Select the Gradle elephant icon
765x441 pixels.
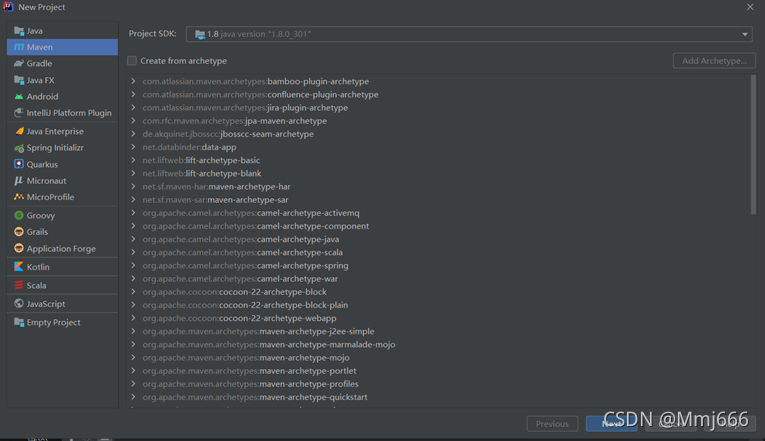[x=19, y=63]
